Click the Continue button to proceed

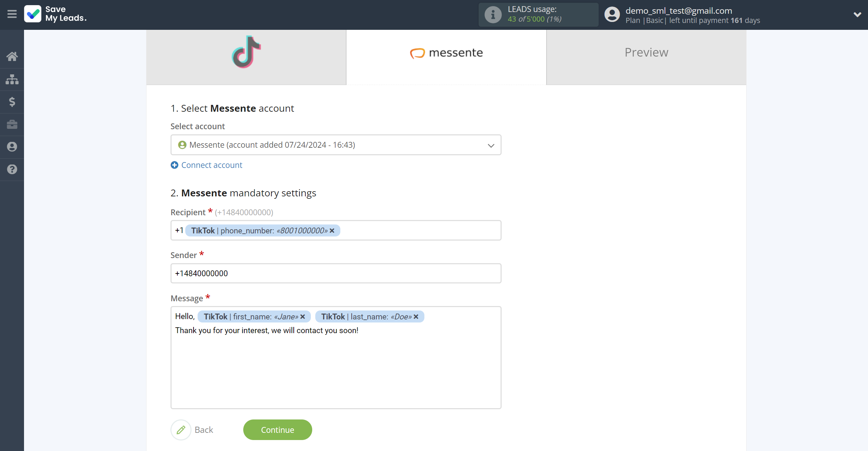(x=277, y=430)
